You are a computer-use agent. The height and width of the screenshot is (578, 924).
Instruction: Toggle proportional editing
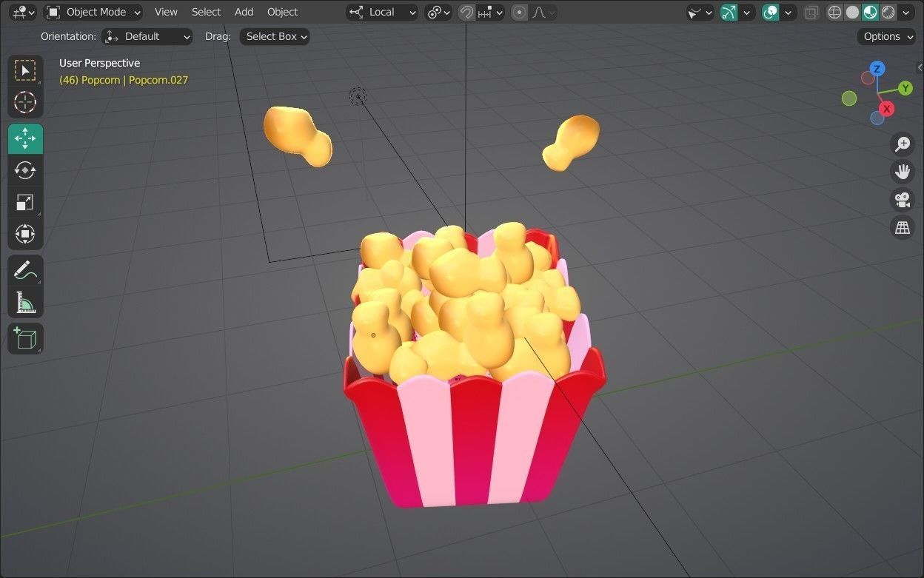[x=519, y=12]
